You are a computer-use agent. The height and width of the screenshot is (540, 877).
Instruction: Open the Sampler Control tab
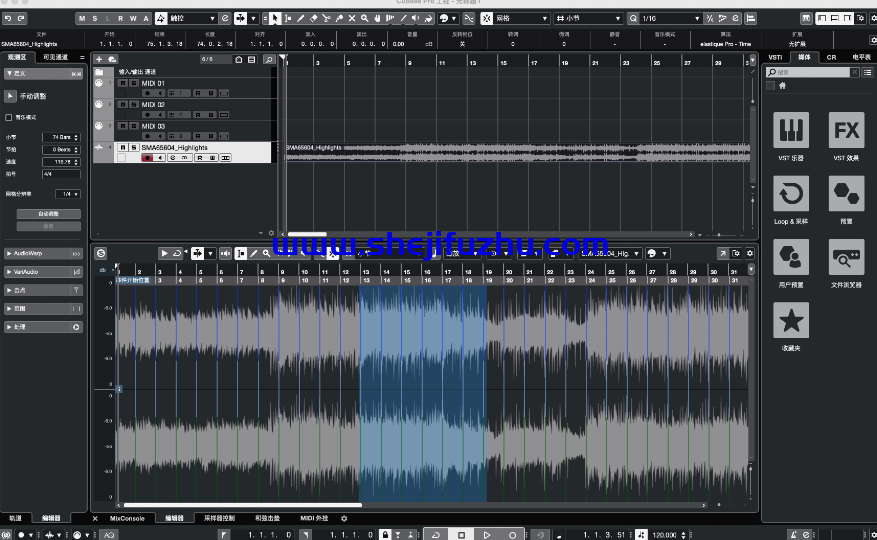[x=219, y=519]
